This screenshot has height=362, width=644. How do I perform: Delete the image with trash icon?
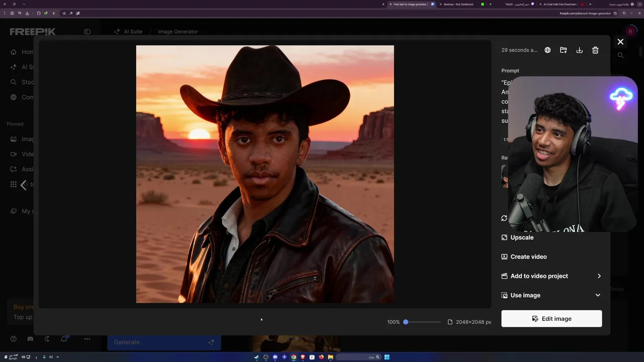tap(595, 50)
